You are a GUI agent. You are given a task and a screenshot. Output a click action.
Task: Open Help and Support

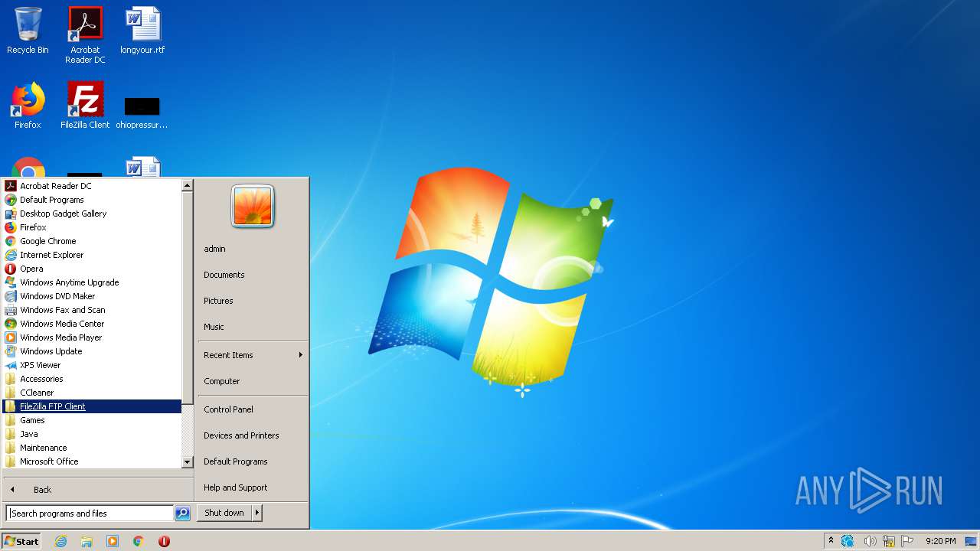pyautogui.click(x=253, y=487)
